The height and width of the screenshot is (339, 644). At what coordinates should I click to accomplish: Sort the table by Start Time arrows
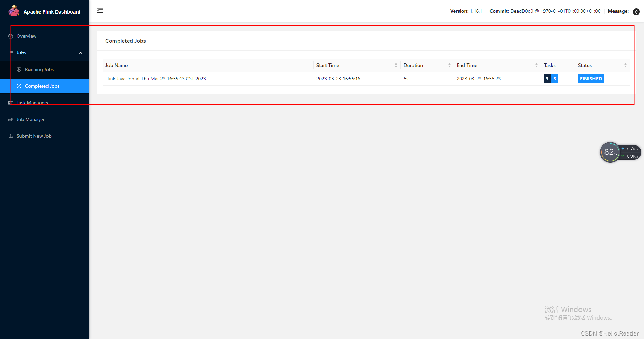[396, 65]
